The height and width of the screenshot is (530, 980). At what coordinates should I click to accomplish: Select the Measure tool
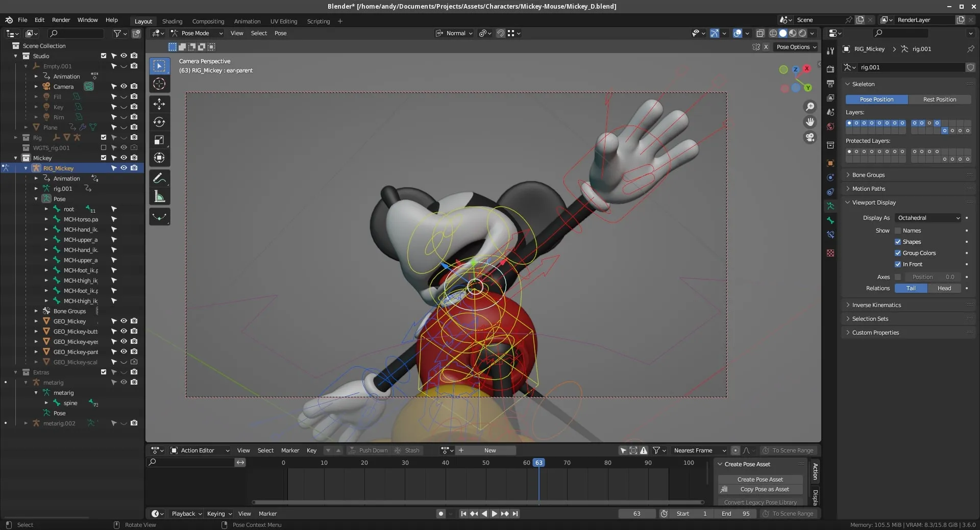tap(159, 196)
